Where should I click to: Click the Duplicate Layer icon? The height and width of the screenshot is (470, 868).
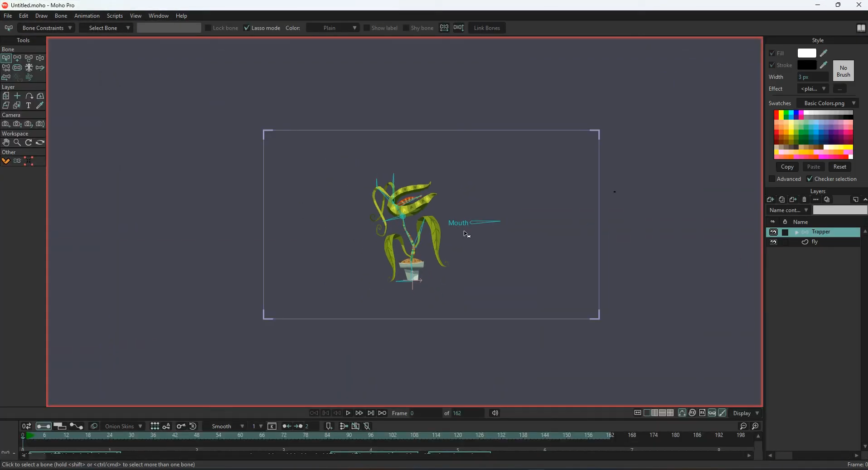click(x=782, y=200)
